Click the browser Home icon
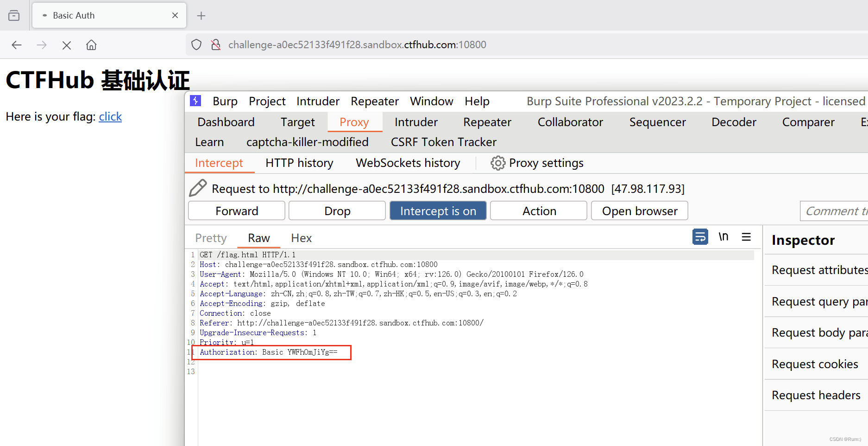The height and width of the screenshot is (446, 868). [91, 45]
